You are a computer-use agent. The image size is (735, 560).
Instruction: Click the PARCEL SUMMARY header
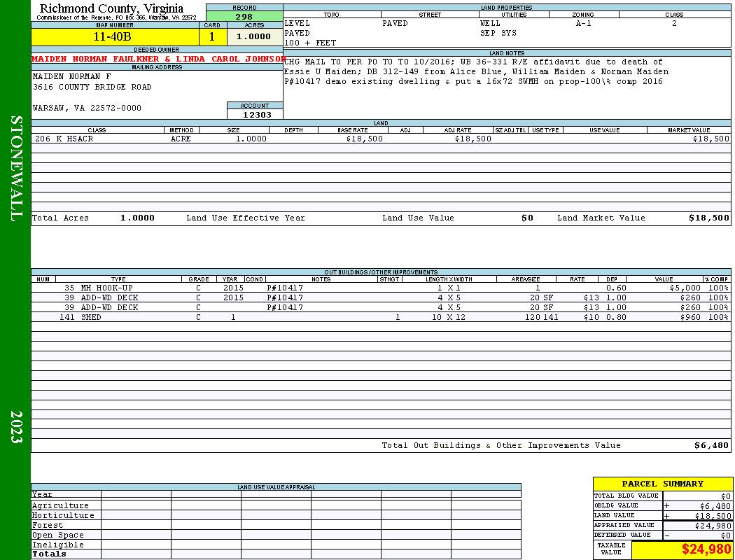pos(662,484)
